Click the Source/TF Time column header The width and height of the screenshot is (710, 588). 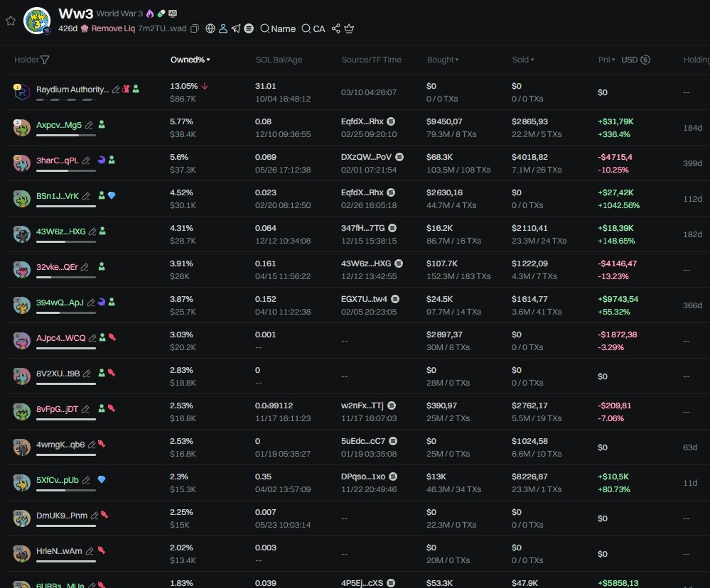pyautogui.click(x=371, y=60)
